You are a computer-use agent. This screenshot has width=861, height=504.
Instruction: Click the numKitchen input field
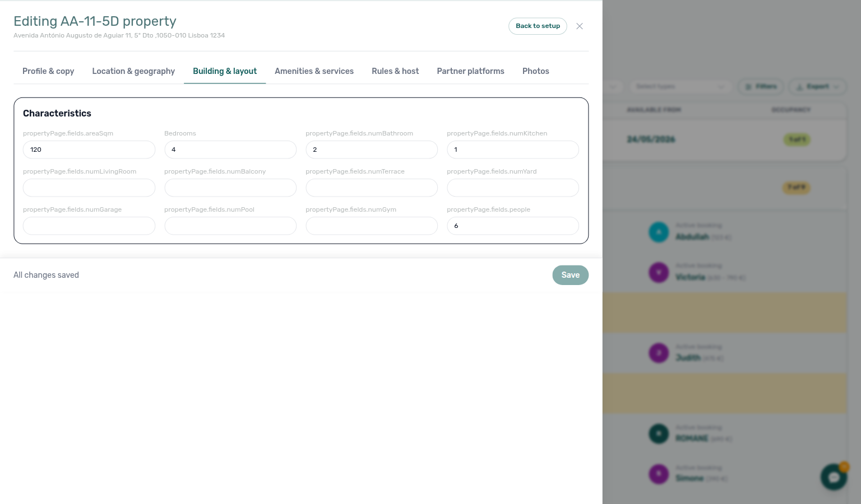[x=513, y=150]
